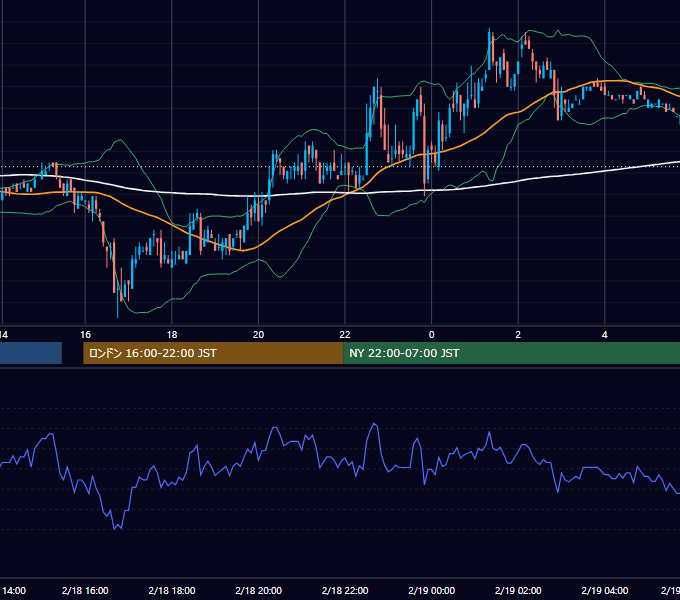Click the blue session bar before London
680x600 pixels.
[x=31, y=353]
